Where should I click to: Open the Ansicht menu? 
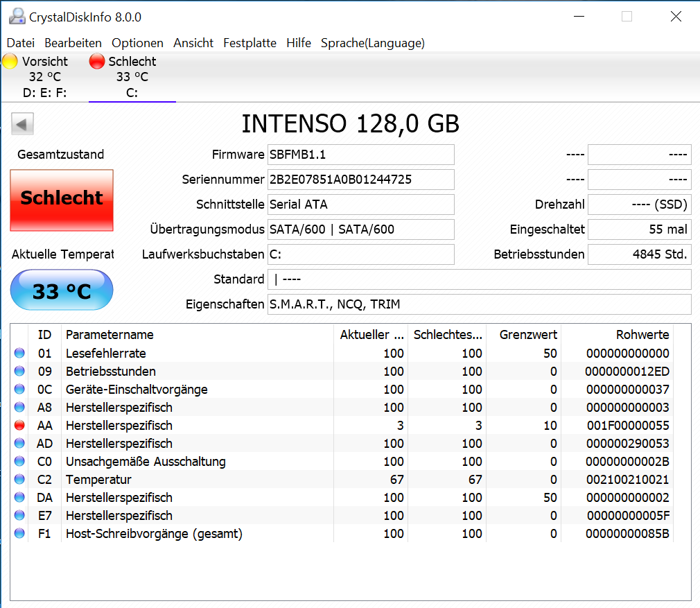pyautogui.click(x=193, y=43)
